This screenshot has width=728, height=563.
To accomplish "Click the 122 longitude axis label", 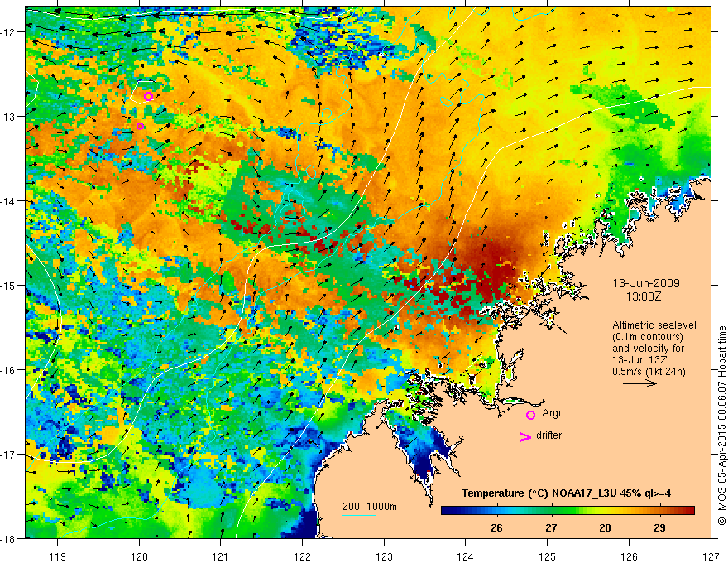I will click(x=302, y=557).
